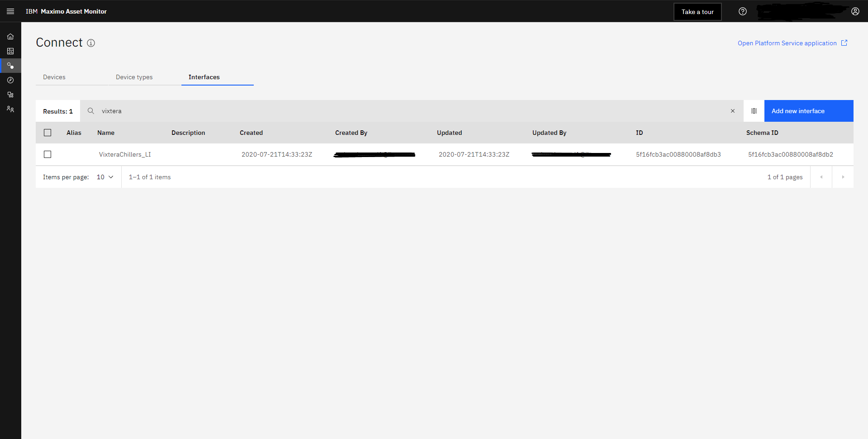Sort by the Alias column header

pos(74,133)
